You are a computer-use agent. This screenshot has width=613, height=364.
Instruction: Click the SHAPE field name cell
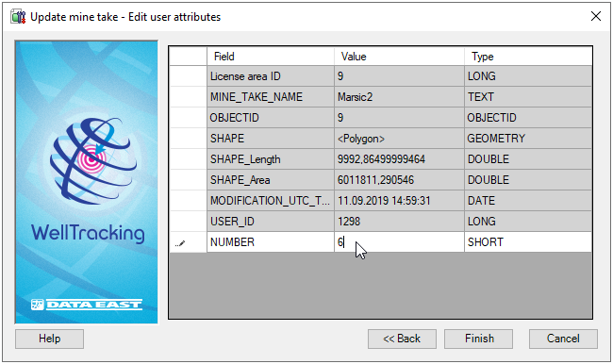coord(271,139)
